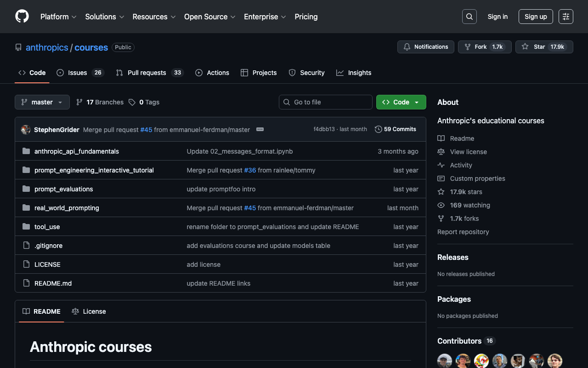Expand the master branch dropdown
The image size is (588, 368).
tap(42, 102)
